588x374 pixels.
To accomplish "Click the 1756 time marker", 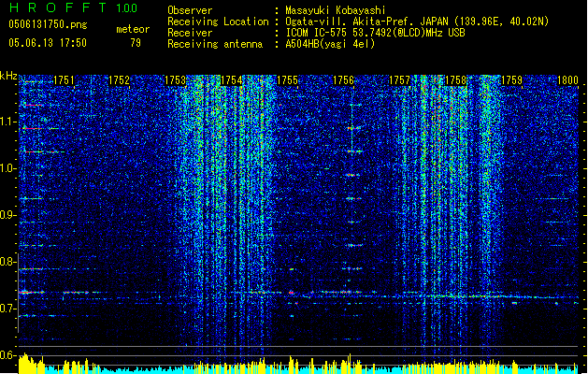I will click(343, 80).
